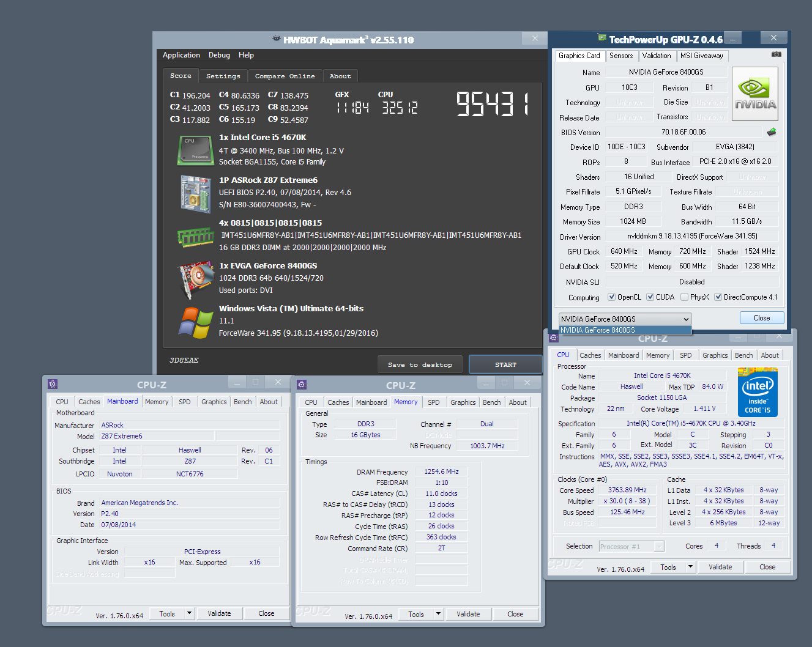Image resolution: width=812 pixels, height=647 pixels.
Task: Open Bench tab in the CPU-Z CPU window
Action: [744, 355]
